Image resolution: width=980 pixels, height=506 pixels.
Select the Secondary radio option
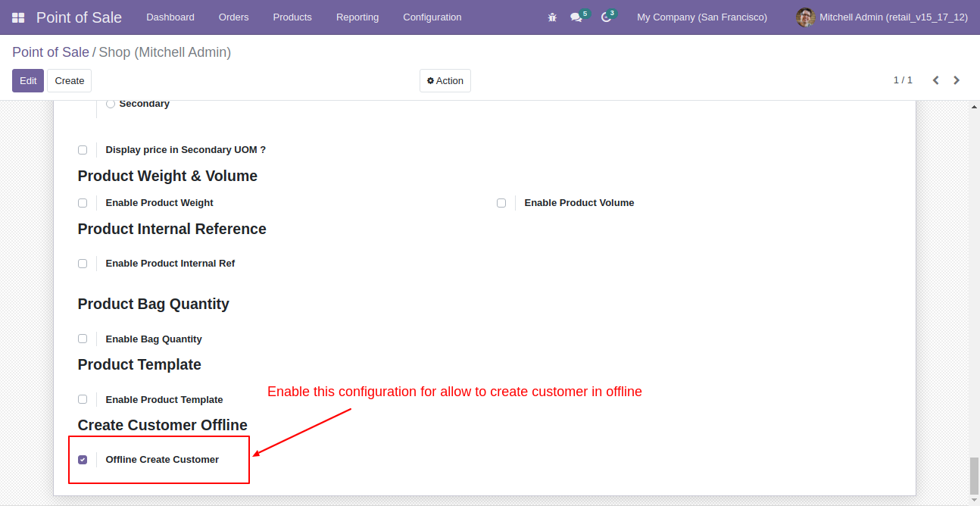pos(111,104)
